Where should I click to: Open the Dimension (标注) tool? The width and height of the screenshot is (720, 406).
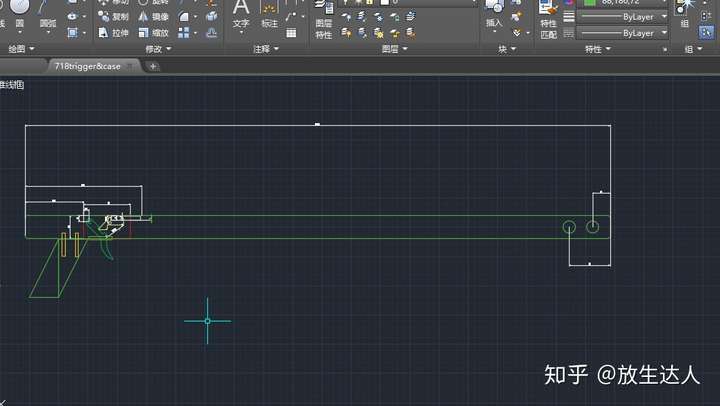[x=269, y=14]
